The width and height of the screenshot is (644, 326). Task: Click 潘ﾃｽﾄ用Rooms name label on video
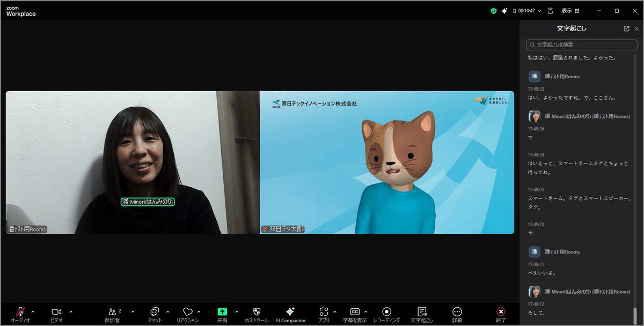coord(27,229)
